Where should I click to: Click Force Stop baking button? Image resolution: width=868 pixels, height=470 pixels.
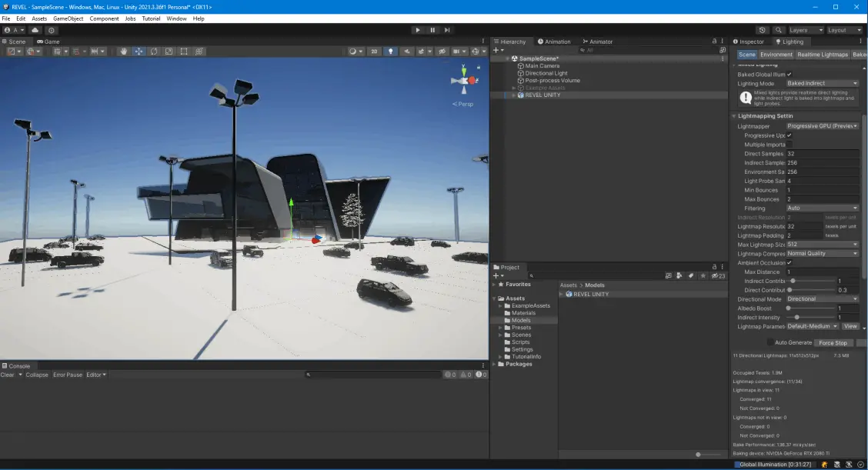[833, 342]
